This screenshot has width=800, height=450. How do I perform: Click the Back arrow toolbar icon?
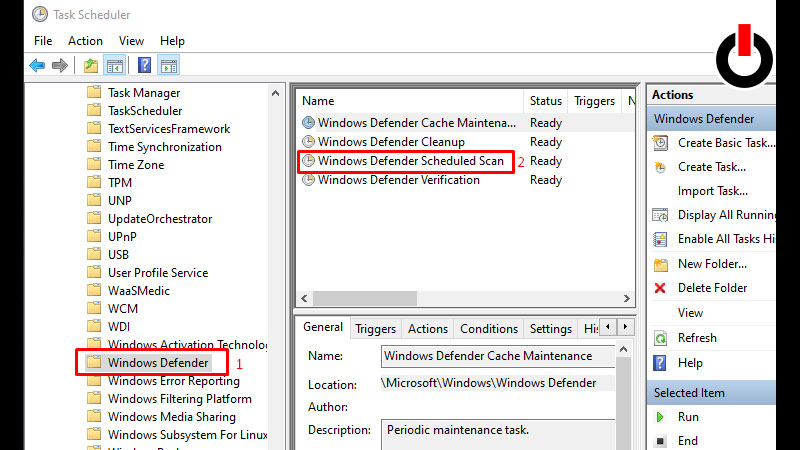click(37, 65)
